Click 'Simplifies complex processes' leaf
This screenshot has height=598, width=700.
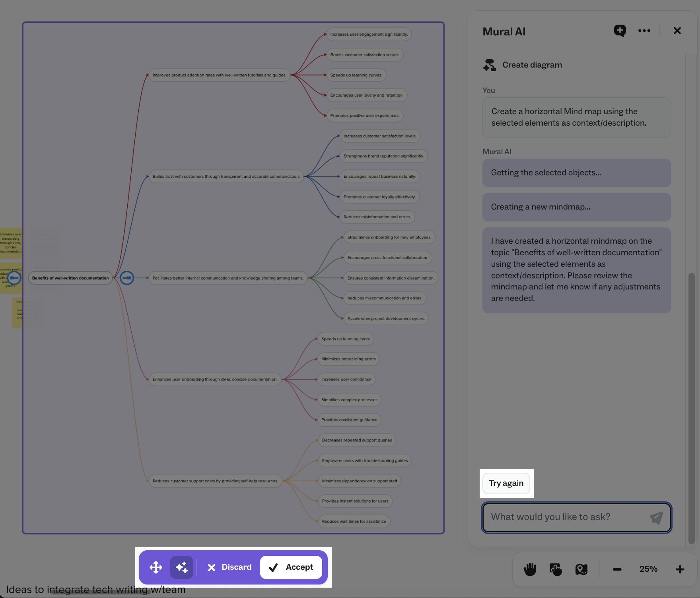tap(350, 400)
